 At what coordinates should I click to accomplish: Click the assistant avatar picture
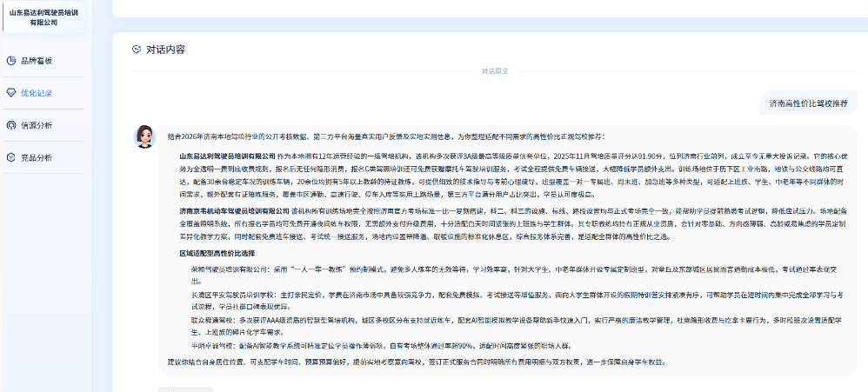click(144, 136)
